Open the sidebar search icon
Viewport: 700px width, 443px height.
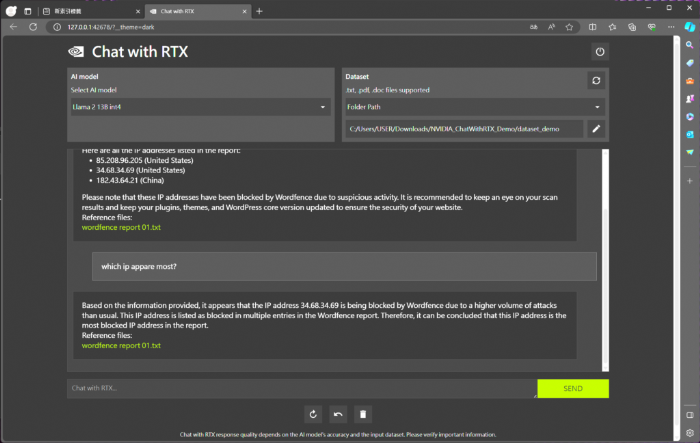(690, 45)
